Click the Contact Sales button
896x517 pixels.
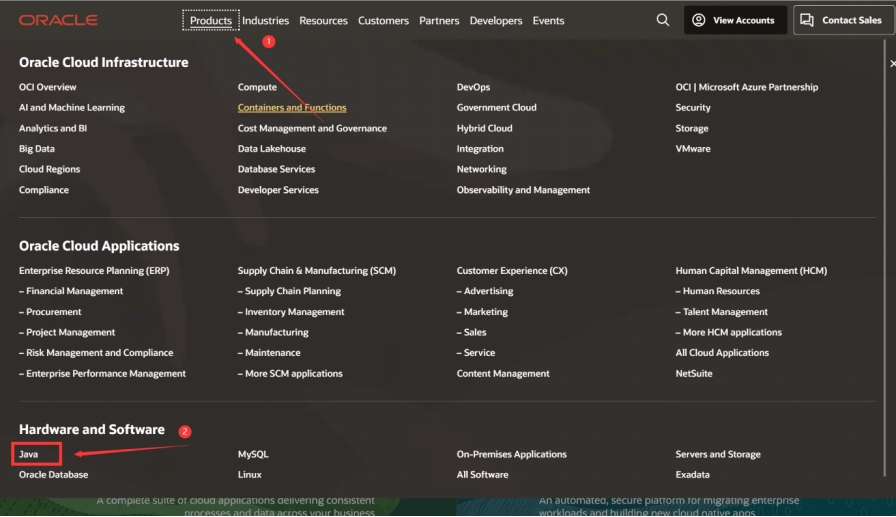[x=843, y=20]
